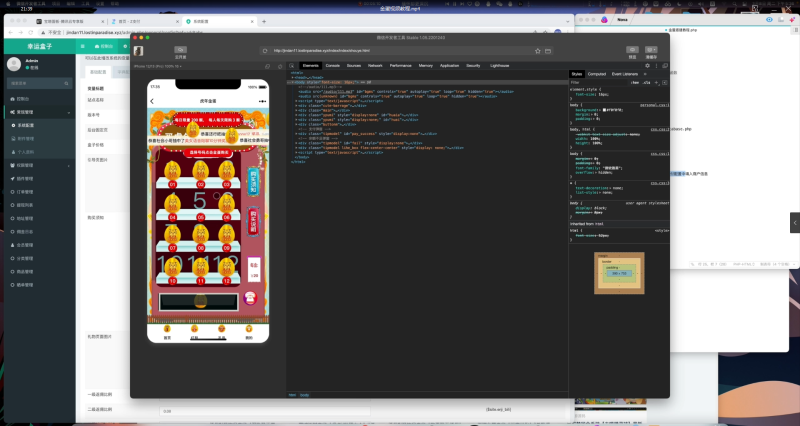800x426 pixels.
Task: Tap the vertical red banner in the game
Action: [253, 221]
